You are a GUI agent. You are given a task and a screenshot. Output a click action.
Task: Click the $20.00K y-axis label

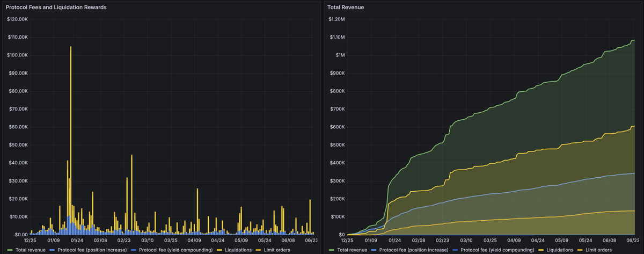[x=18, y=199]
